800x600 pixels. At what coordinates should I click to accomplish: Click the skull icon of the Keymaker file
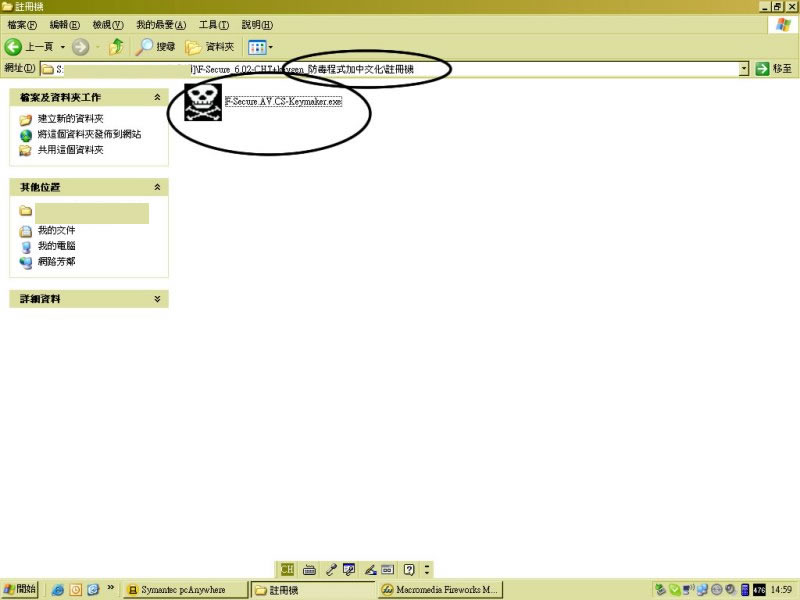click(203, 102)
